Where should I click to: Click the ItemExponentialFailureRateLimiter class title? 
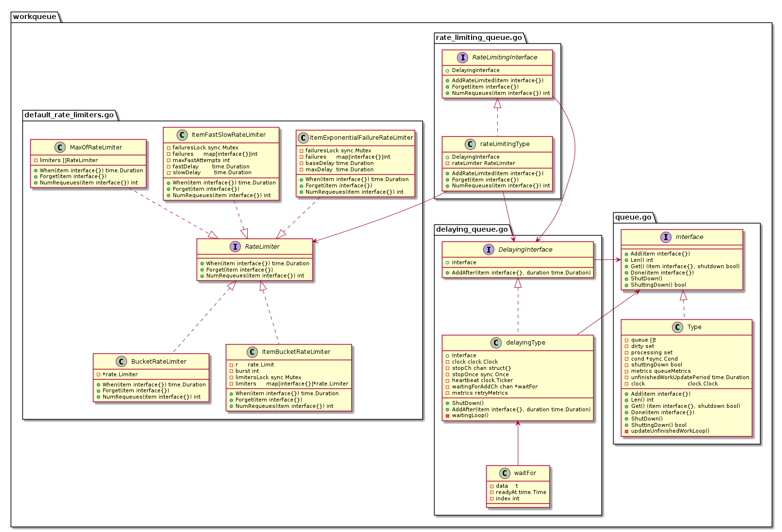362,138
